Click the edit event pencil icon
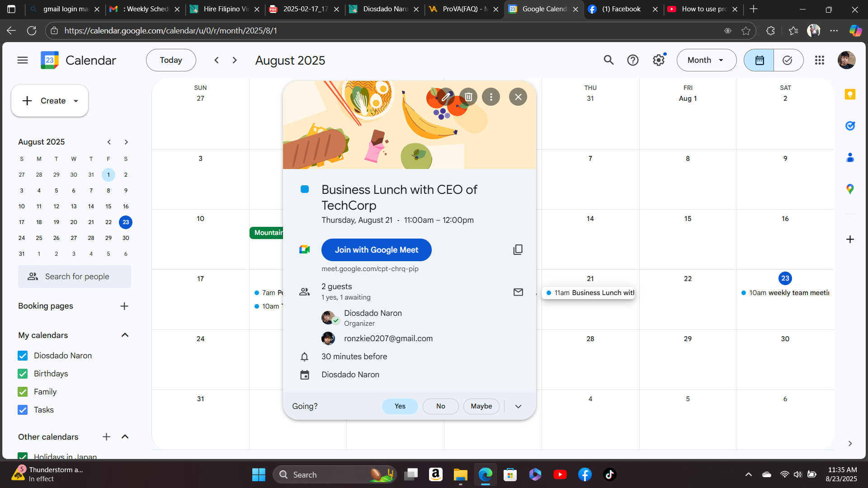Image resolution: width=868 pixels, height=488 pixels. [446, 97]
